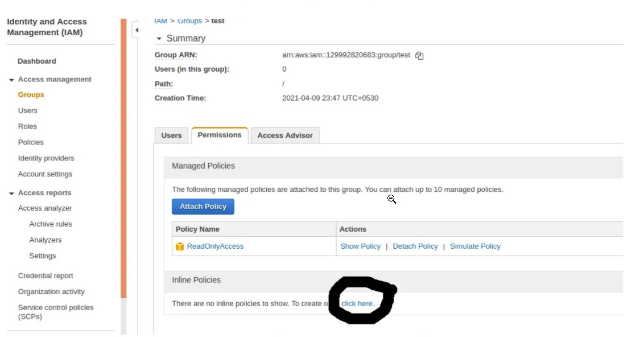Select the Permissions tab
This screenshot has width=644, height=337.
pyautogui.click(x=220, y=135)
